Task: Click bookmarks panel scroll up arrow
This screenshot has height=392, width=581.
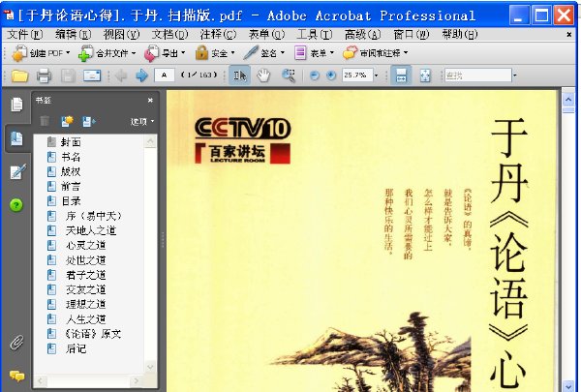Action: point(150,141)
